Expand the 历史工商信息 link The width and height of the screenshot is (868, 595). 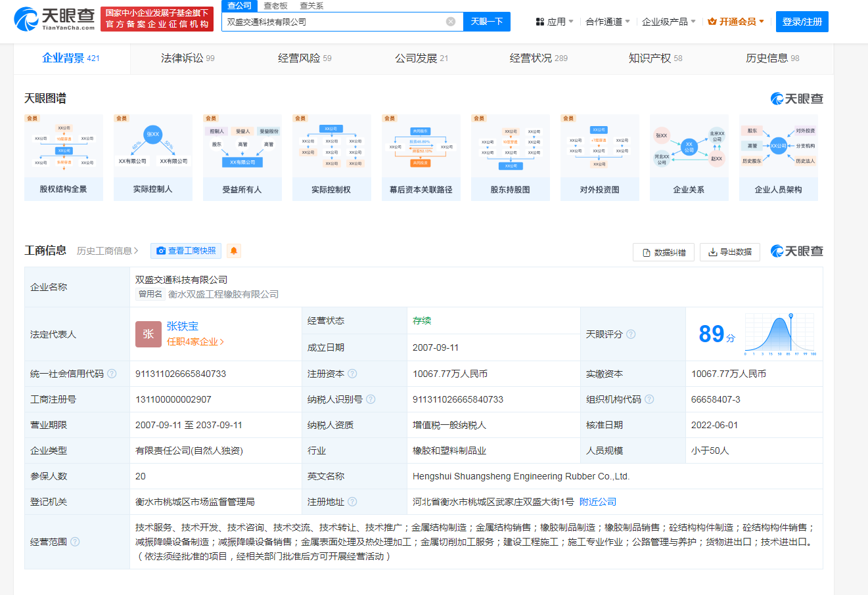[x=108, y=251]
